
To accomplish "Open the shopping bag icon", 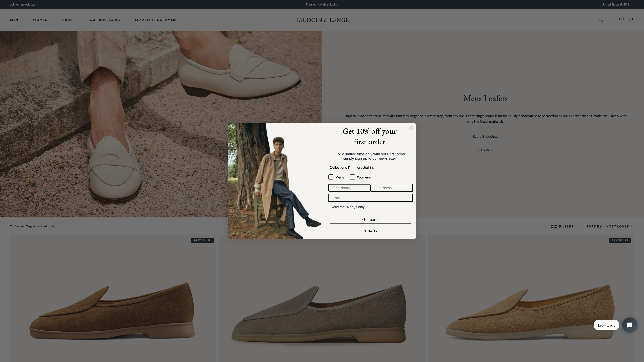I will tap(632, 20).
